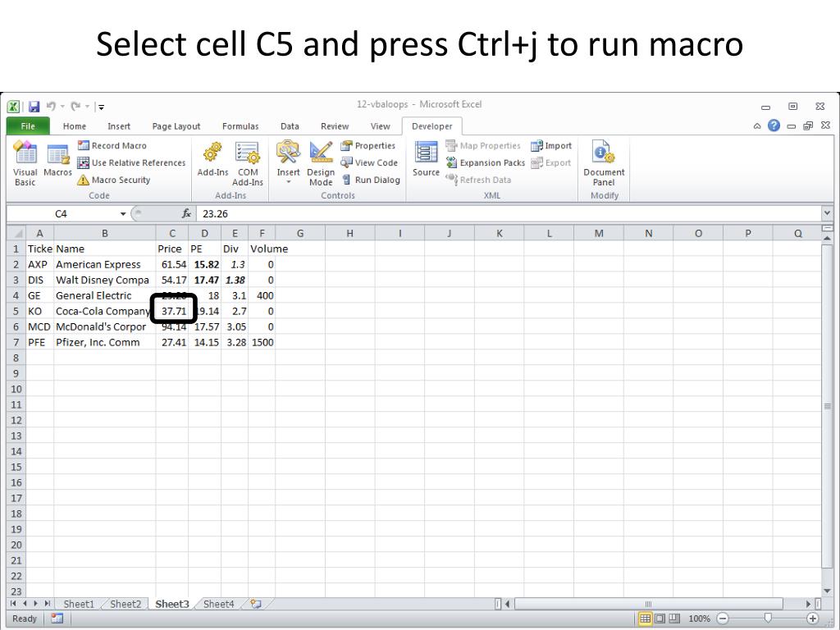Switch to Sheet2
The width and height of the screenshot is (840, 630).
(126, 604)
